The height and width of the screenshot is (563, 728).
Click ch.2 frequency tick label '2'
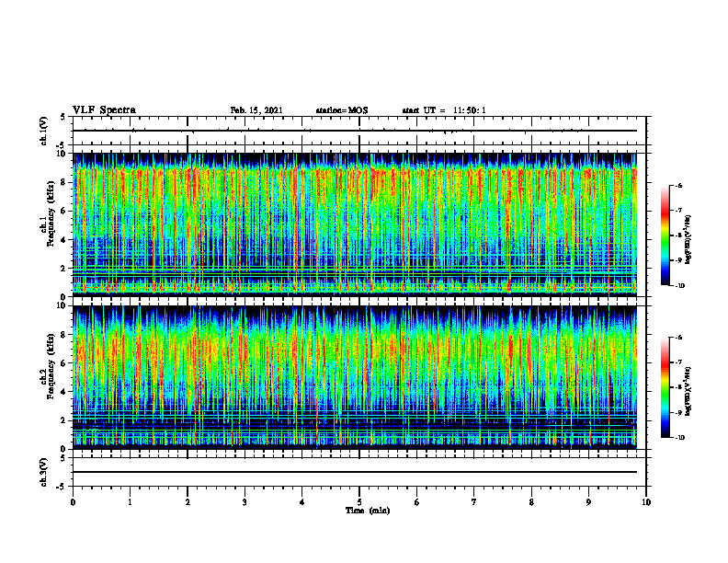pyautogui.click(x=63, y=420)
